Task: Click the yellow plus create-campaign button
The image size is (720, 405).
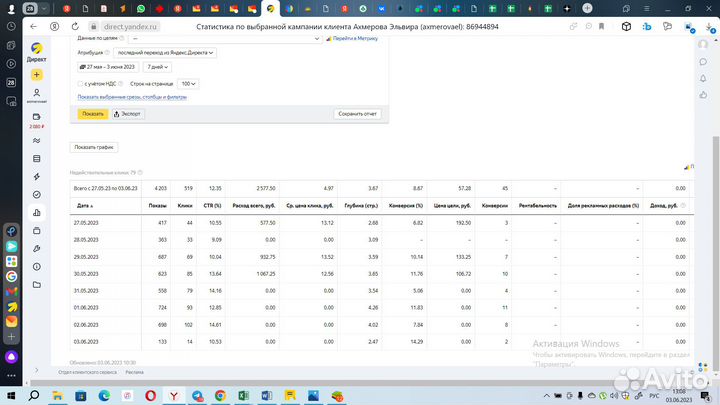Action: (37, 75)
